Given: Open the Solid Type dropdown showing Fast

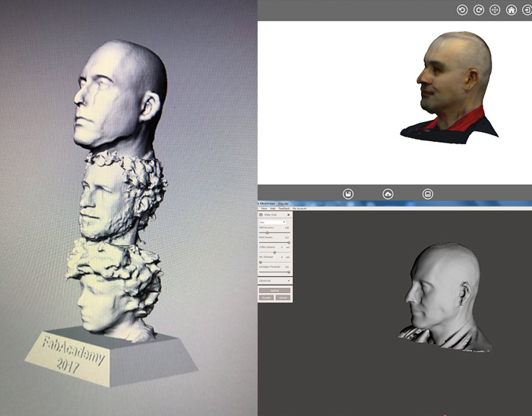Looking at the screenshot, I should (x=272, y=222).
